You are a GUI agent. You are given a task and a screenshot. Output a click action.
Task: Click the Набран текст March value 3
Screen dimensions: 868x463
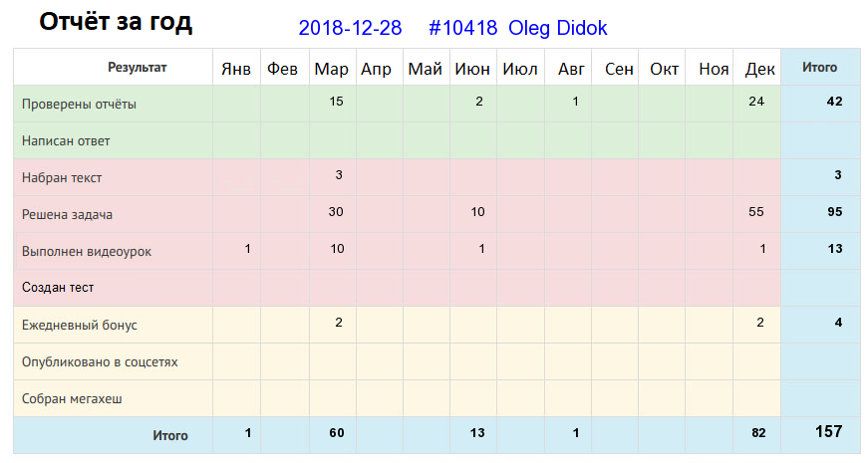tap(339, 175)
